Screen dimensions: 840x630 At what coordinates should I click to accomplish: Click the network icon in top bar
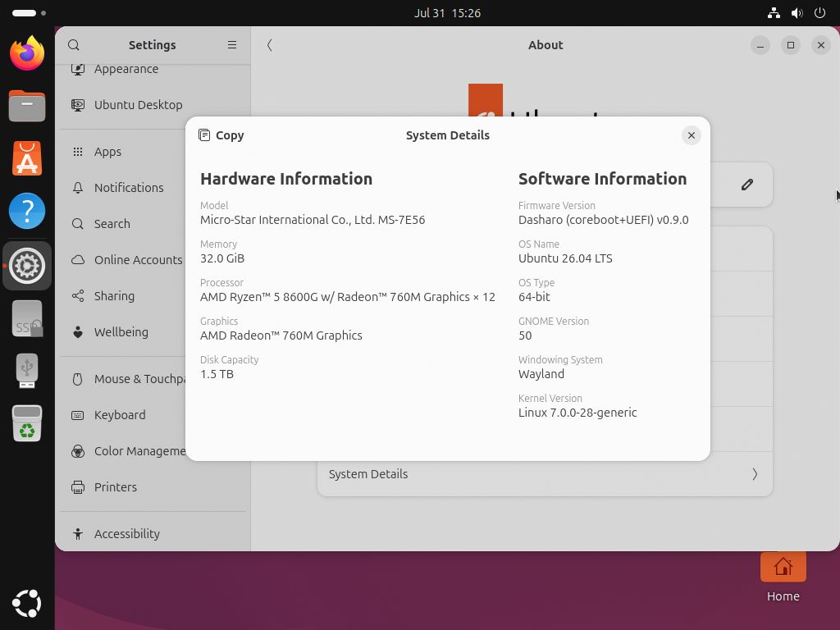tap(774, 13)
